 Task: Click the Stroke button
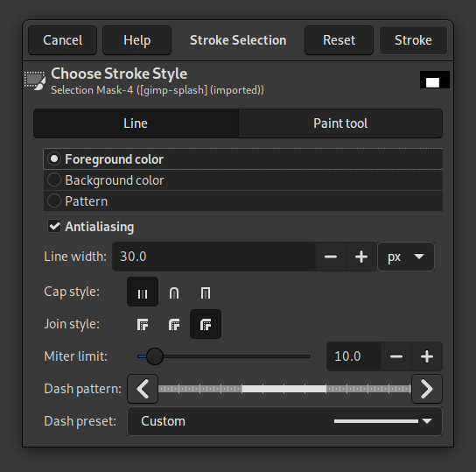click(413, 40)
